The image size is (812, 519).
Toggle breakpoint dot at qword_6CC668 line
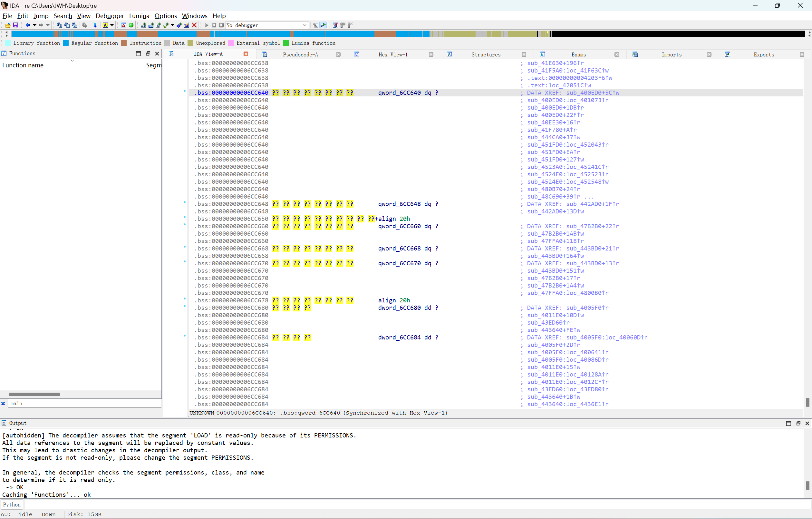[x=184, y=247]
